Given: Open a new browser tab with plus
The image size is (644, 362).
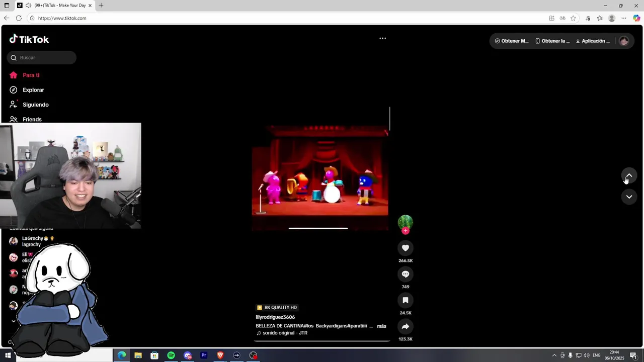Looking at the screenshot, I should click(101, 6).
